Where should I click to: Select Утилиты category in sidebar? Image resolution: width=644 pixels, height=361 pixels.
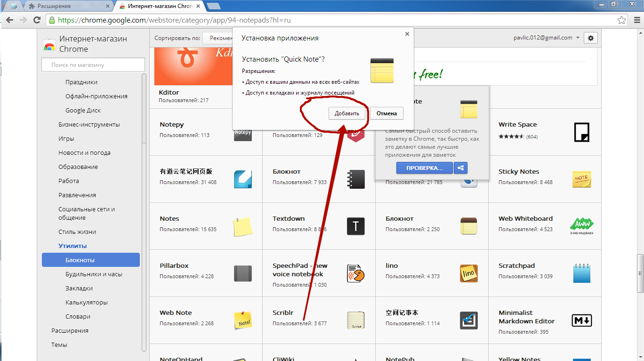click(72, 246)
